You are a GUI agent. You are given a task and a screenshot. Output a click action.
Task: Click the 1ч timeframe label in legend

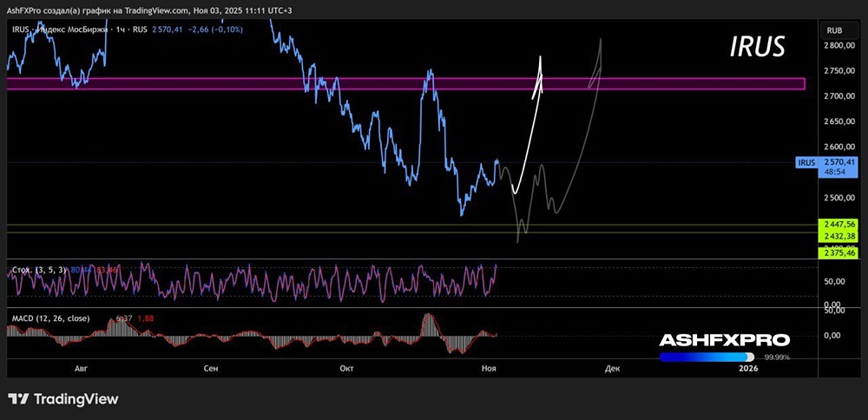(x=120, y=30)
